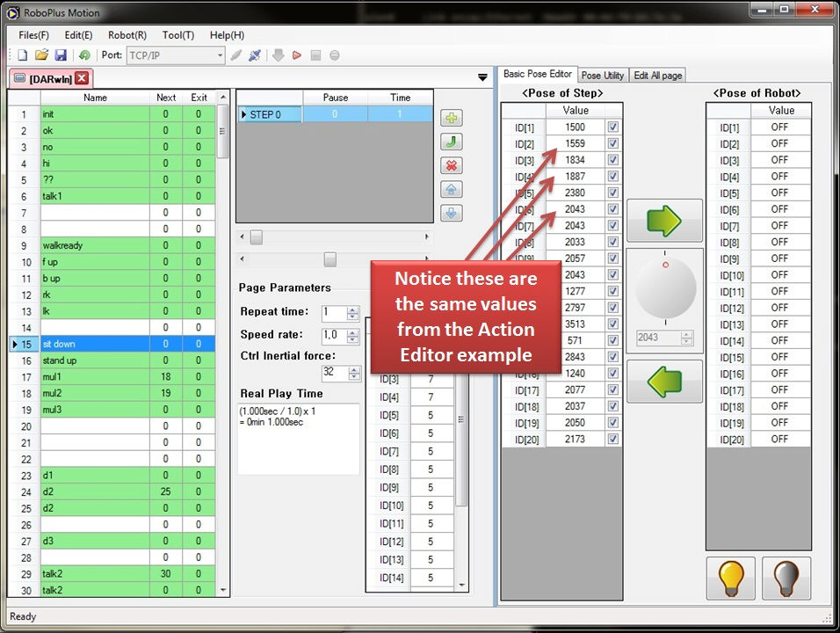Select the 'sit down' page row
This screenshot has height=633, width=840.
[x=112, y=344]
